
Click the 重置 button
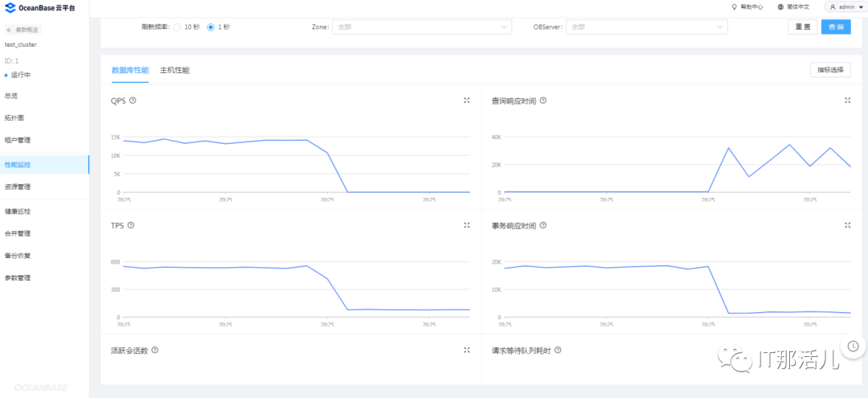tap(802, 27)
